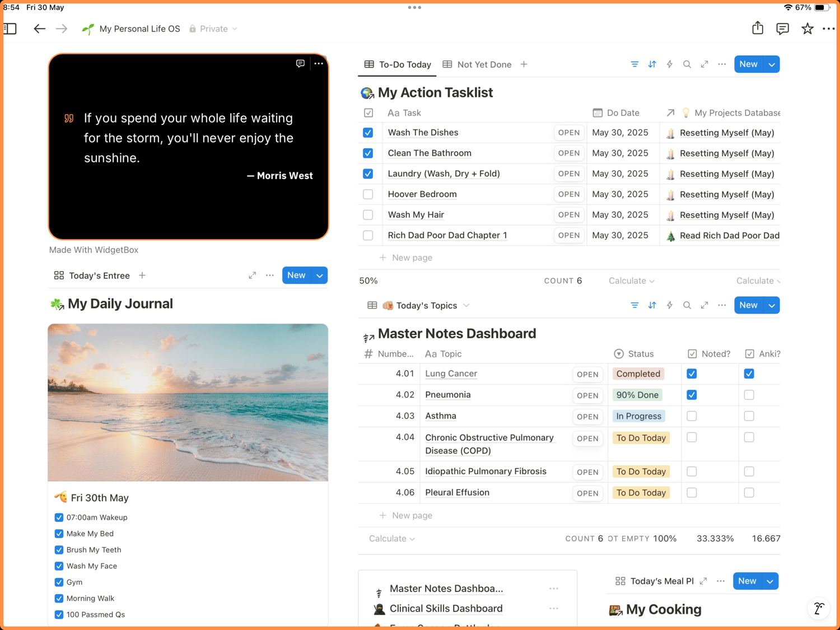840x630 pixels.
Task: Search the Master Notes Dashboard
Action: (687, 305)
